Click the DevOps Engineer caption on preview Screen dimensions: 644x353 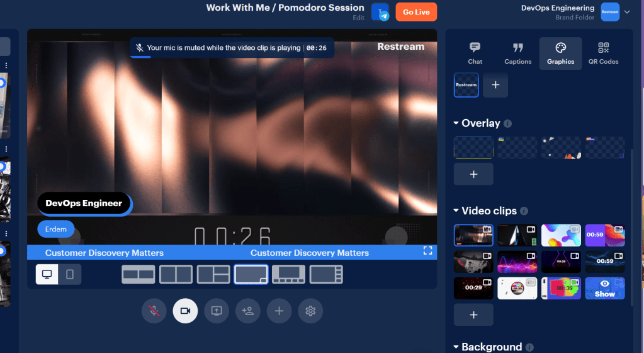coord(84,203)
